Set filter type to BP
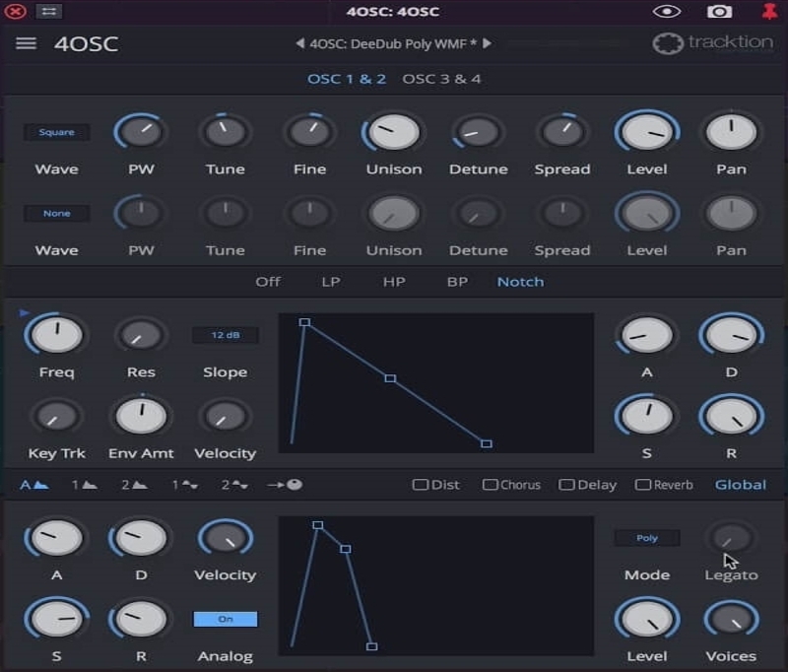788x672 pixels. click(457, 282)
